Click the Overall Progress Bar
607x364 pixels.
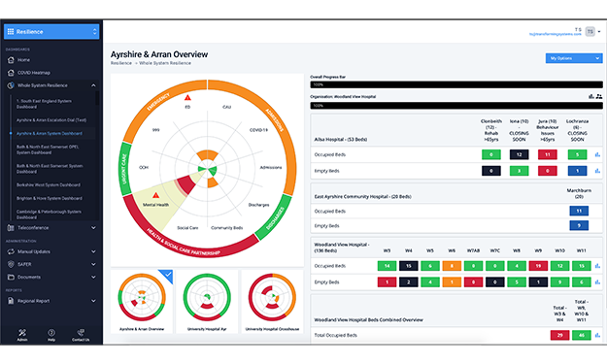[456, 84]
